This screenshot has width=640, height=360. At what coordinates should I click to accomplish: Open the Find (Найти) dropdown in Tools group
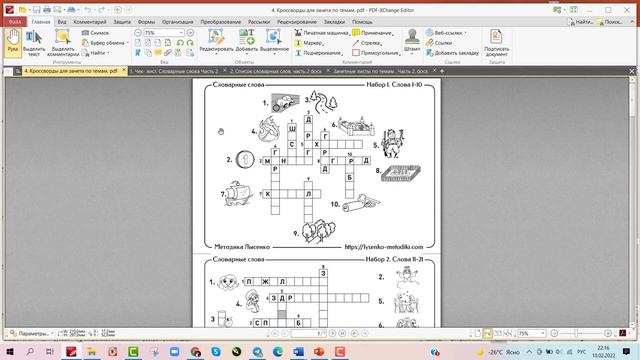coord(96,53)
